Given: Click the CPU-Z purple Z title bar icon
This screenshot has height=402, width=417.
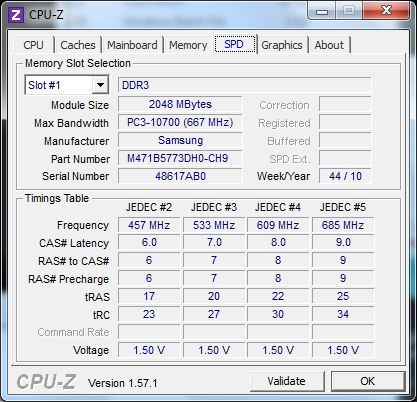Looking at the screenshot, I should [16, 15].
